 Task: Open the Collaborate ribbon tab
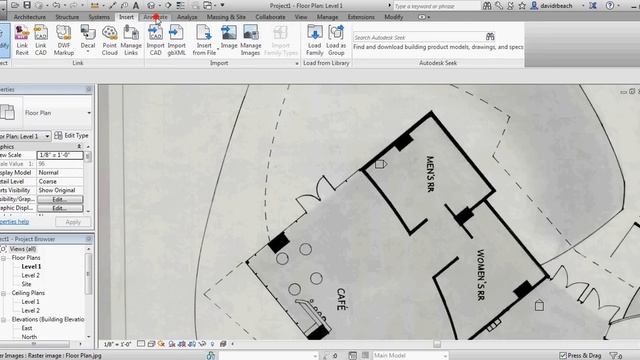point(270,17)
